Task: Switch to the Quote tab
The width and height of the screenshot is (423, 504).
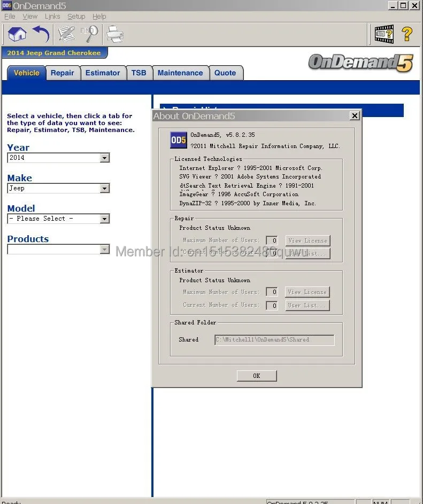Action: [225, 73]
